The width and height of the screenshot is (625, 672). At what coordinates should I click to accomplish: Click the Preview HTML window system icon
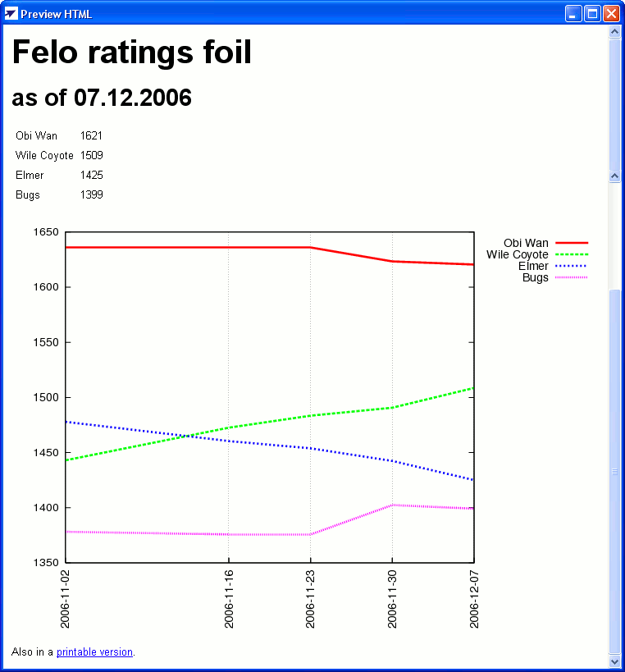(x=11, y=14)
